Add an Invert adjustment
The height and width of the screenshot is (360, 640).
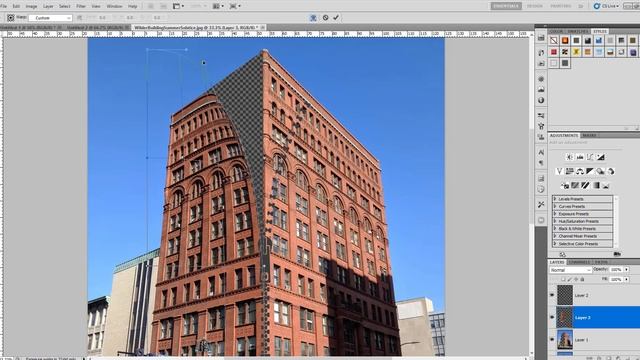[x=565, y=186]
